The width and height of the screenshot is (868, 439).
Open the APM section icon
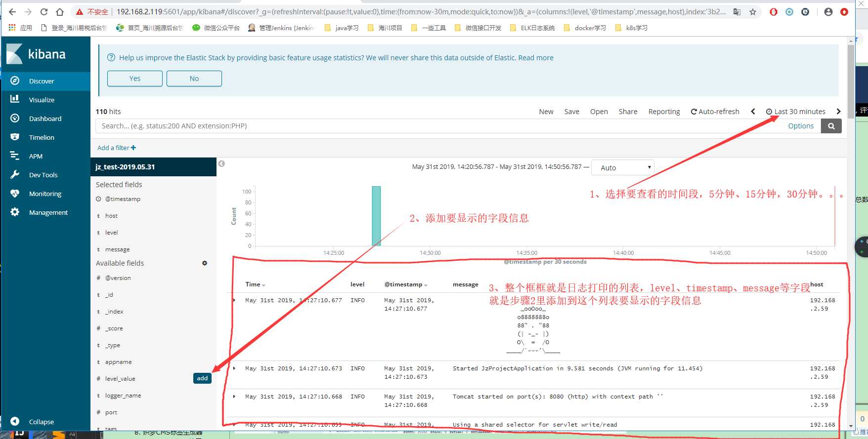click(x=15, y=156)
